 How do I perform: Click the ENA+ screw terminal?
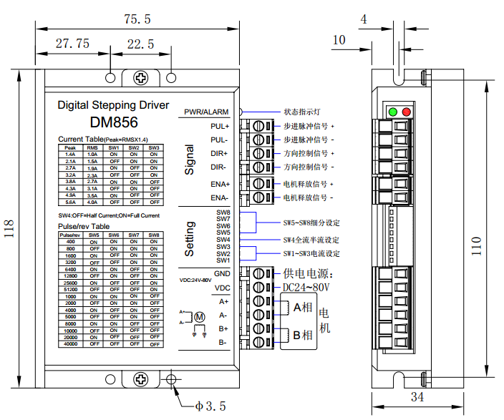point(258,184)
